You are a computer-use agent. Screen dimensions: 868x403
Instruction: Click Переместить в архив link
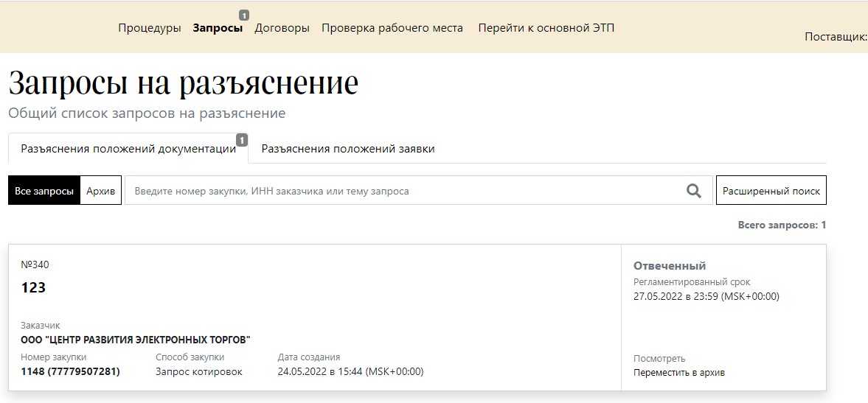(678, 373)
